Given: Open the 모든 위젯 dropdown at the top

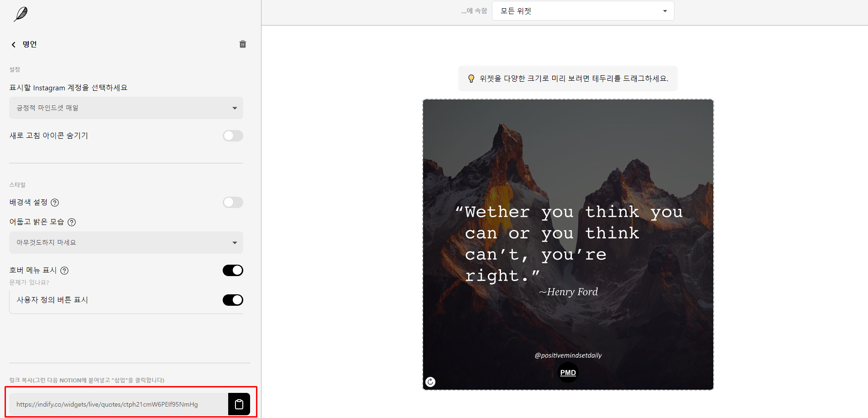Looking at the screenshot, I should tap(583, 10).
